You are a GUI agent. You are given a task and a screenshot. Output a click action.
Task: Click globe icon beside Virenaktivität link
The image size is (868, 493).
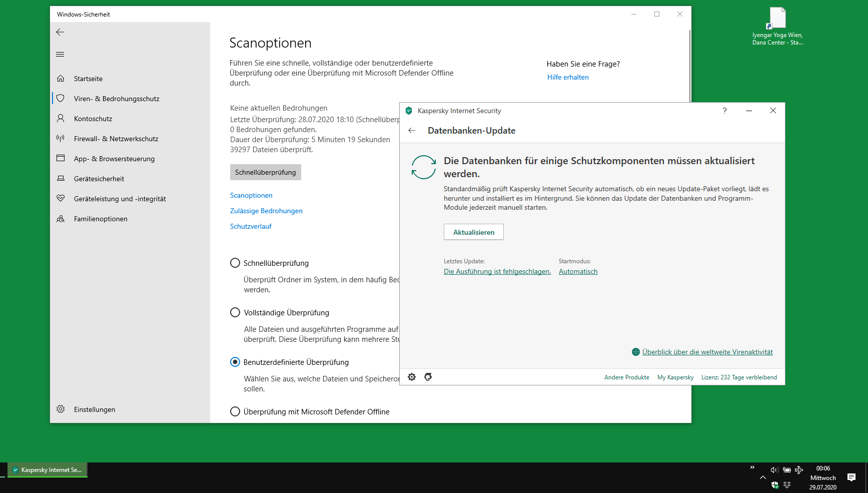click(636, 352)
